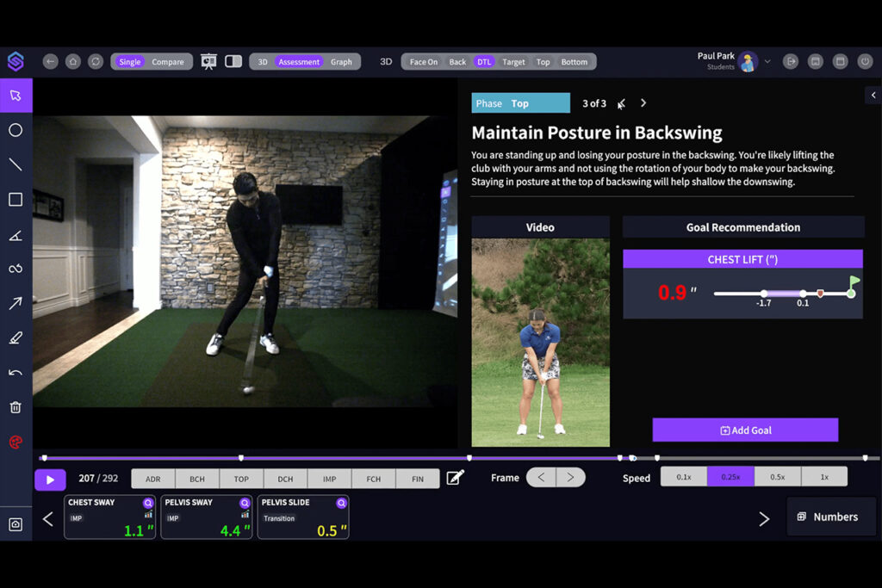Screen dimensions: 882x588
Task: Go to the previous recommendation
Action: (x=621, y=103)
